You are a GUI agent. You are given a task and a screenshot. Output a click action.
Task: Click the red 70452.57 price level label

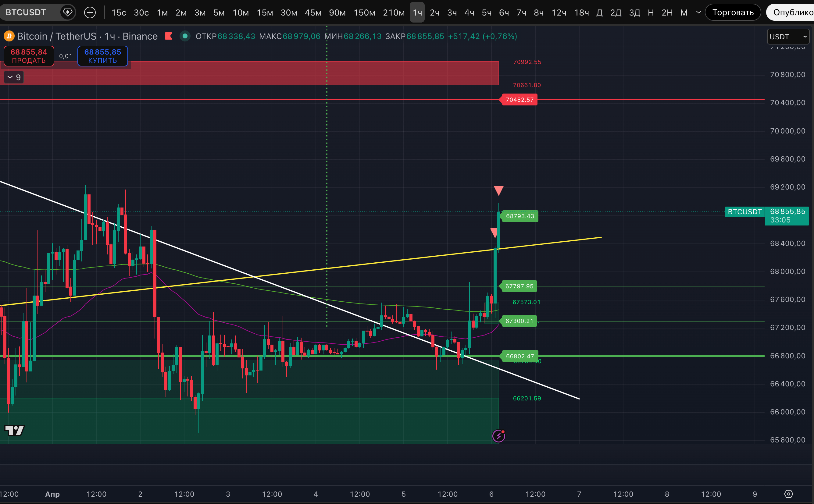click(519, 100)
